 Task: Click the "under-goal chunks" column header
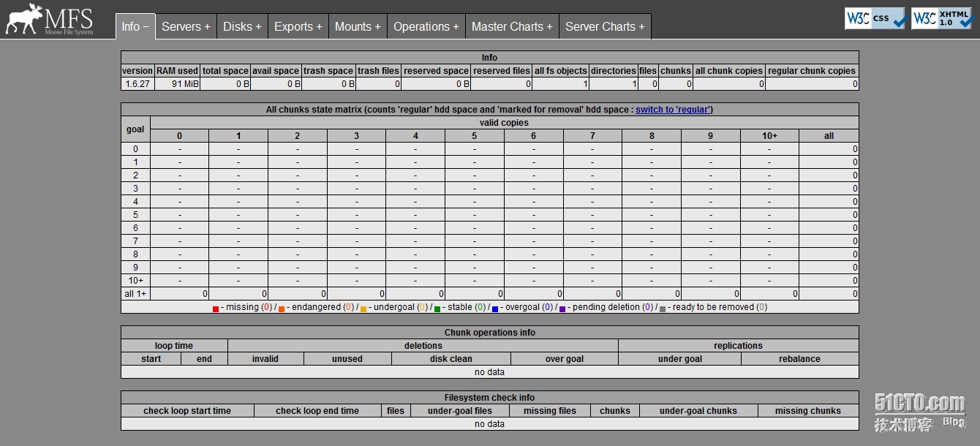pyautogui.click(x=698, y=411)
